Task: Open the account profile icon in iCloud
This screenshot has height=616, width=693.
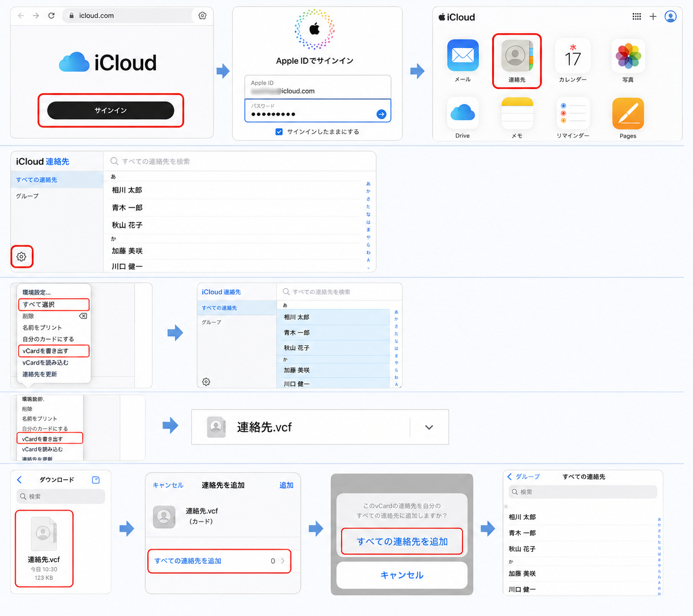Action: pyautogui.click(x=671, y=16)
